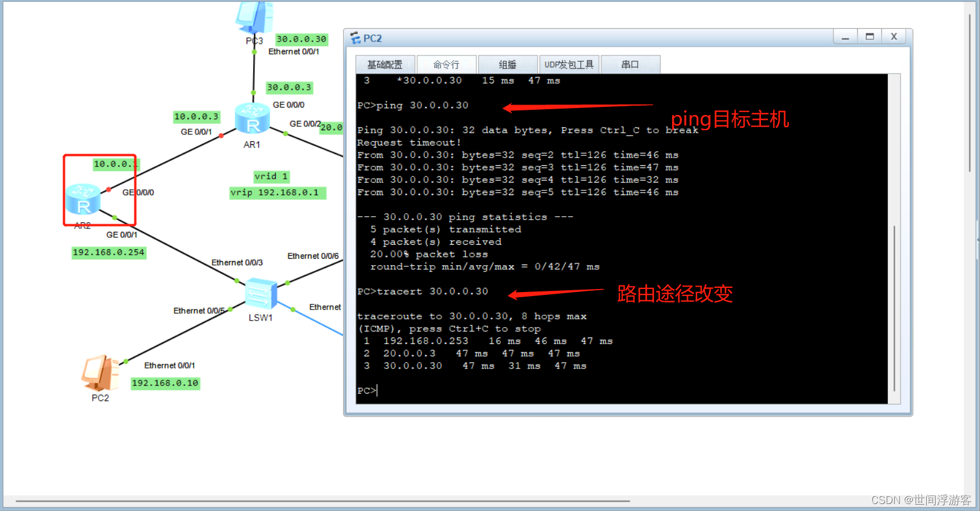Select the LSW1 switch icon
This screenshot has height=511, width=980.
(x=261, y=293)
